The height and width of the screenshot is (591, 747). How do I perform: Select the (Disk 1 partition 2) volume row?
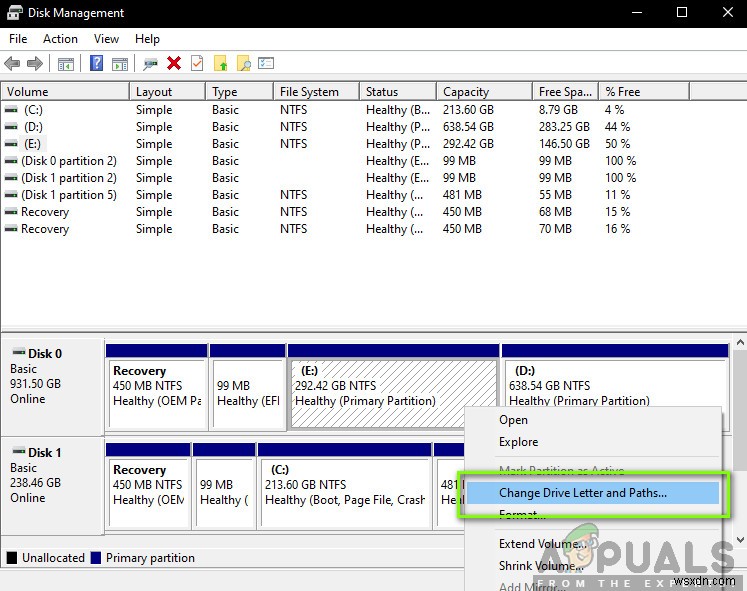pos(345,178)
